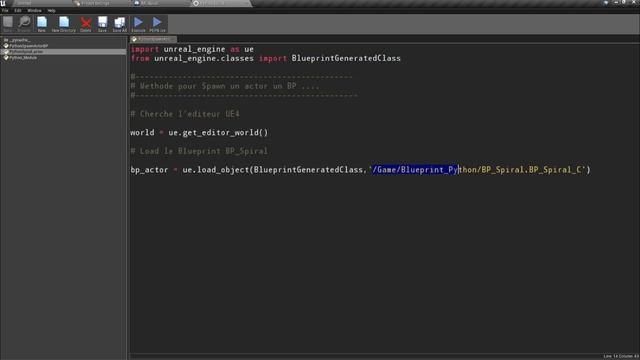
Task: Click the 'Load le Blueprint BP_Spiral' comment
Action: [199, 151]
